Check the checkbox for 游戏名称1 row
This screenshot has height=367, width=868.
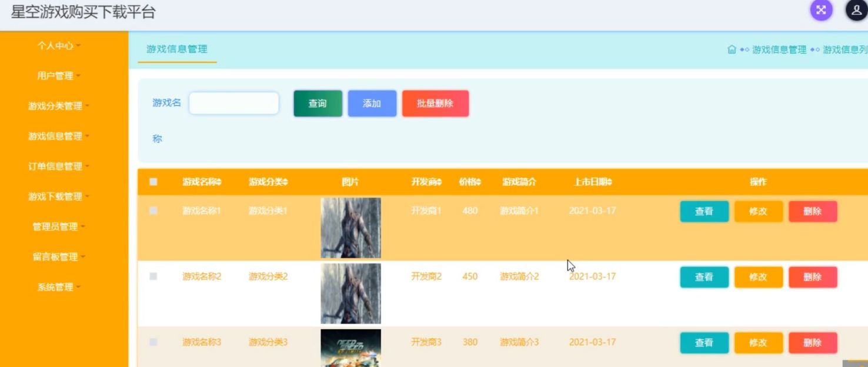pyautogui.click(x=153, y=211)
